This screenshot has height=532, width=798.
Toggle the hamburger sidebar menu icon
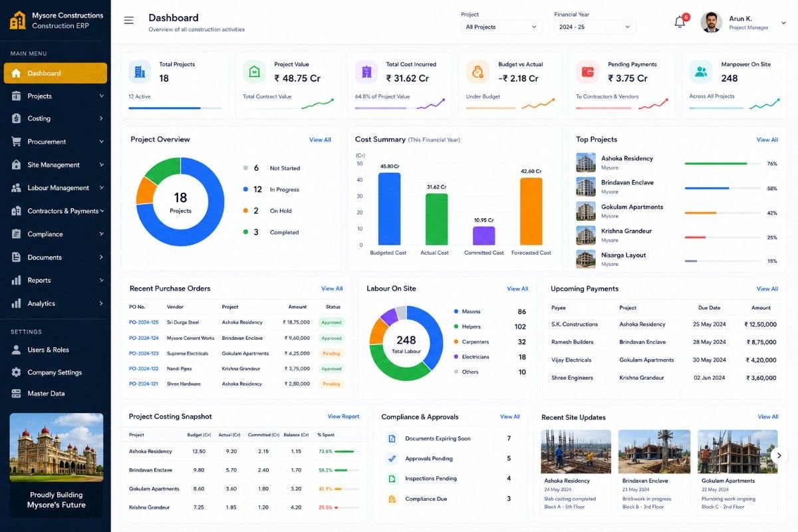point(129,21)
